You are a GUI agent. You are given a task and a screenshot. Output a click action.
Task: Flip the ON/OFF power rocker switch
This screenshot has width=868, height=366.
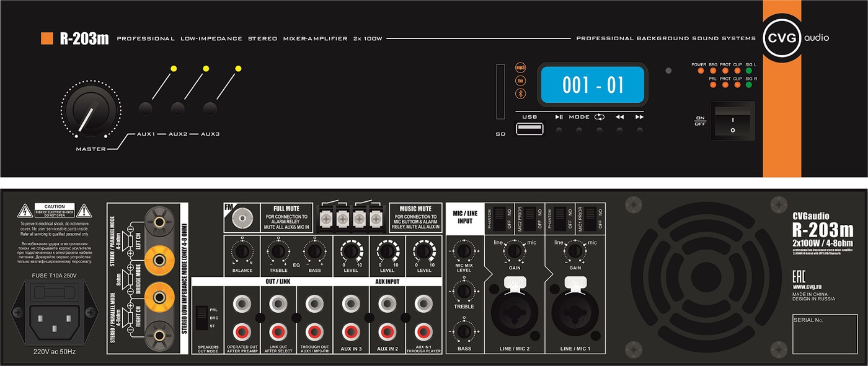[732, 121]
